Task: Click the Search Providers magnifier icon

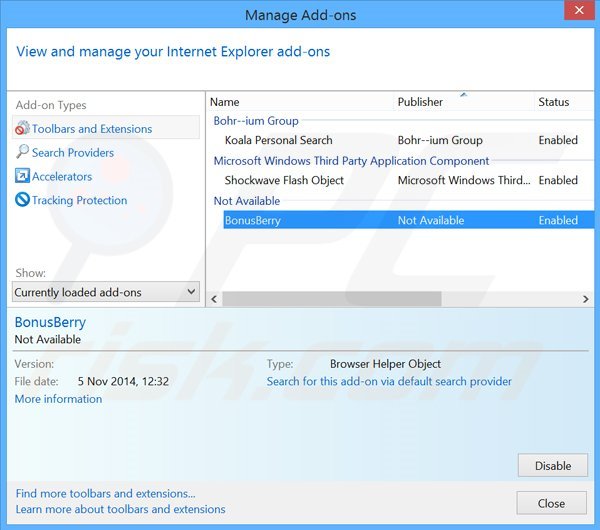Action: click(x=22, y=152)
